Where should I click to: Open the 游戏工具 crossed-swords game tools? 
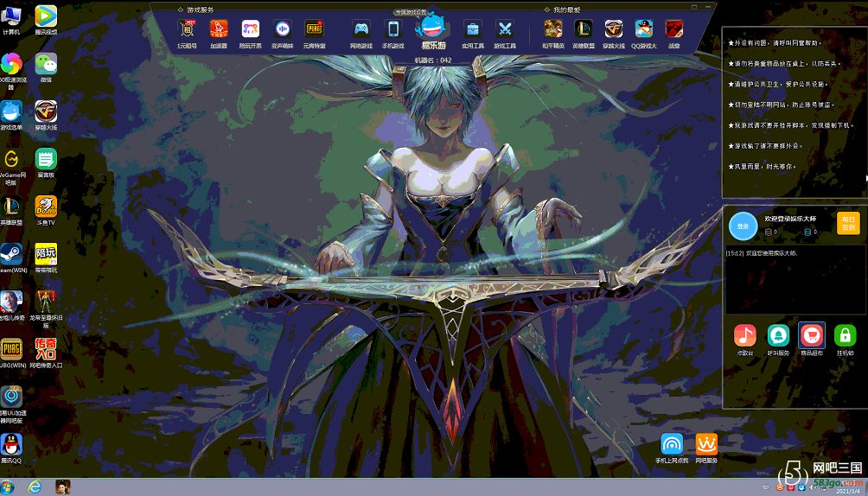504,29
